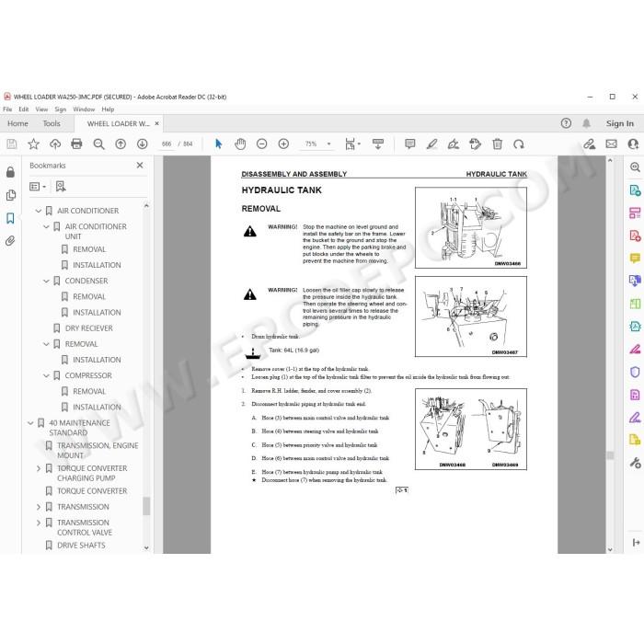Open the zoom level 75% dropdown
The width and height of the screenshot is (644, 644).
click(329, 144)
